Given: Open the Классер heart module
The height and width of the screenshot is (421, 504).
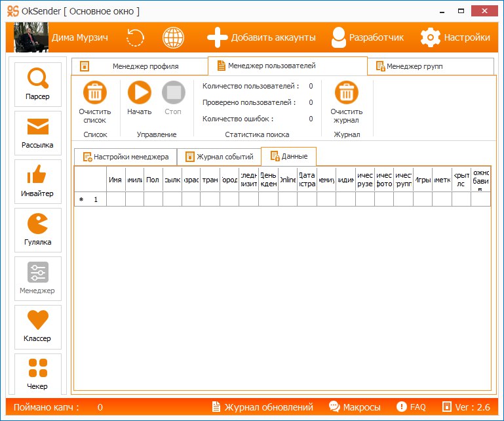Looking at the screenshot, I should [x=37, y=327].
